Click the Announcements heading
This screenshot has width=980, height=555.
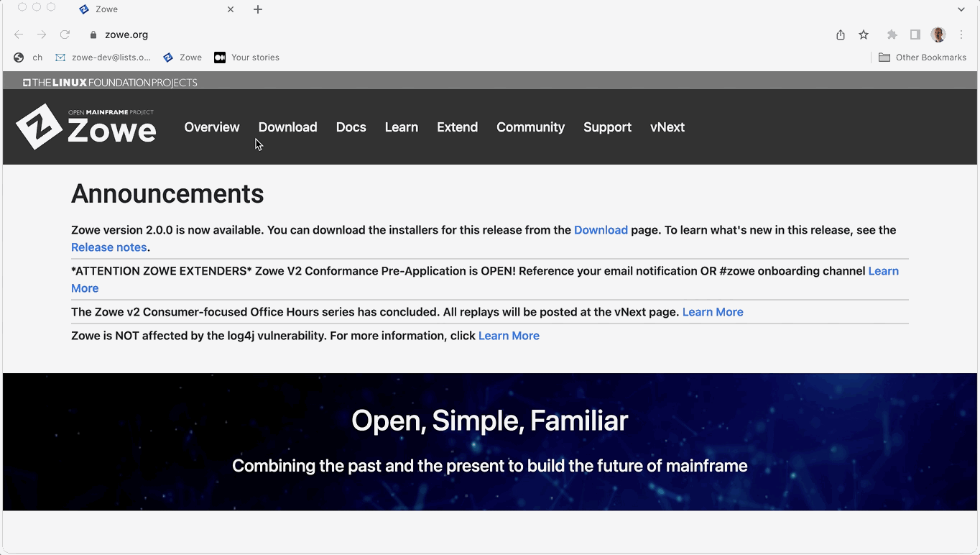point(167,194)
